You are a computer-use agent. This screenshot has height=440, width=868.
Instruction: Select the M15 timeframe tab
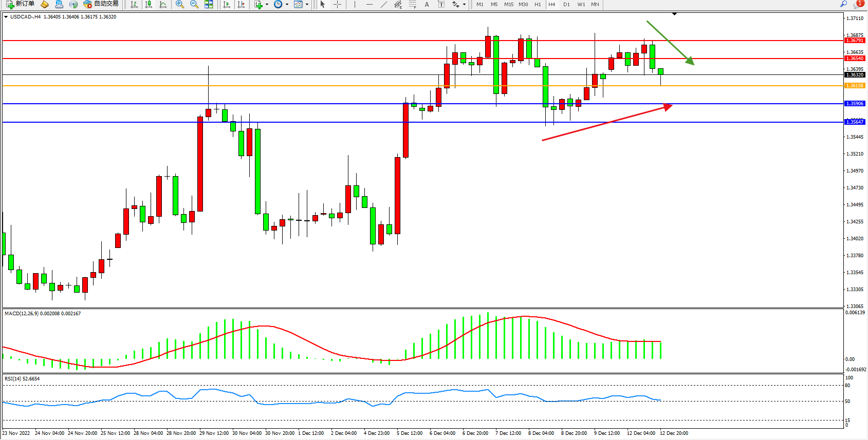pos(508,4)
